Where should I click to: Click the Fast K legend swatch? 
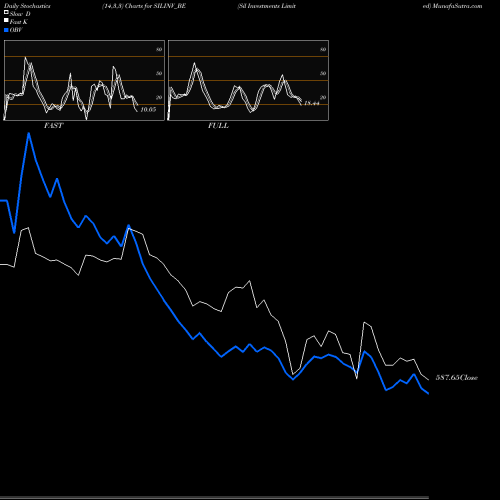tap(6, 20)
